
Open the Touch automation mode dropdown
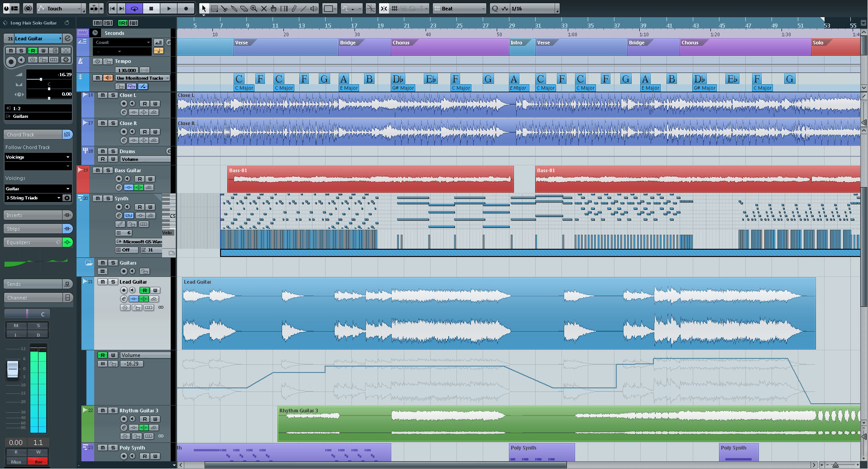(x=61, y=9)
